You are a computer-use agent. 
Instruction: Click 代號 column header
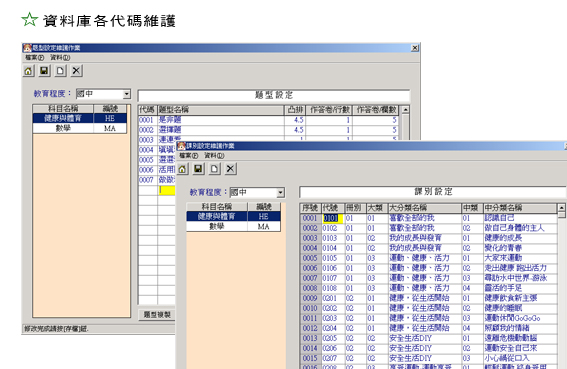tap(333, 208)
